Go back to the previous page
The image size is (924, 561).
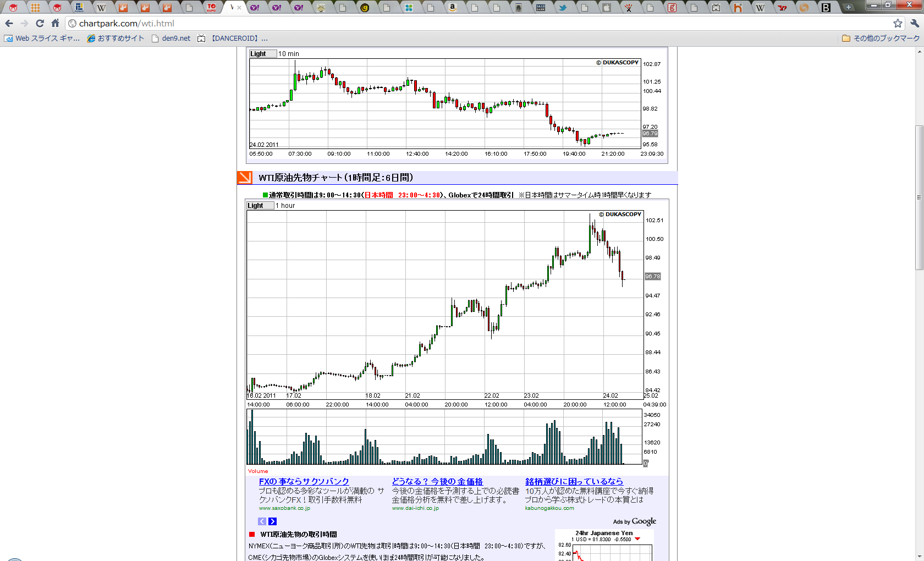(x=9, y=23)
